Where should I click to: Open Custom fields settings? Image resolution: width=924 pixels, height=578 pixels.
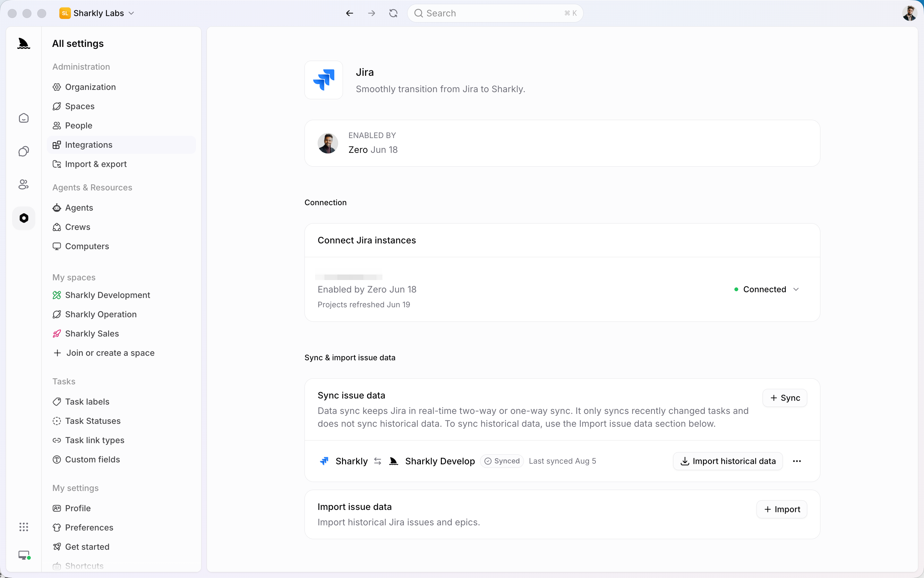[121, 460]
